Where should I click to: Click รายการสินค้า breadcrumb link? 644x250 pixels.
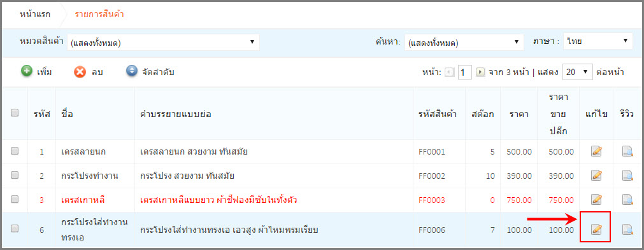[x=99, y=15]
